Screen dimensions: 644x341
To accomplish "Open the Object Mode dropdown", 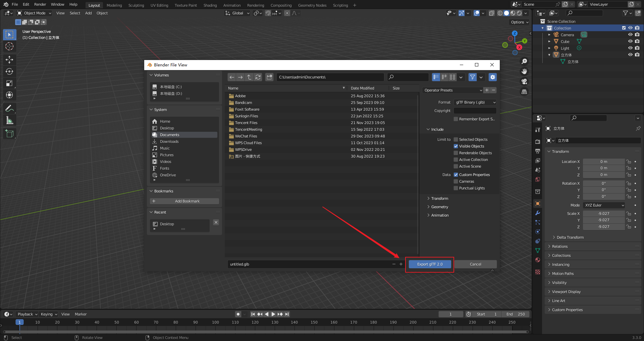I will (x=34, y=13).
